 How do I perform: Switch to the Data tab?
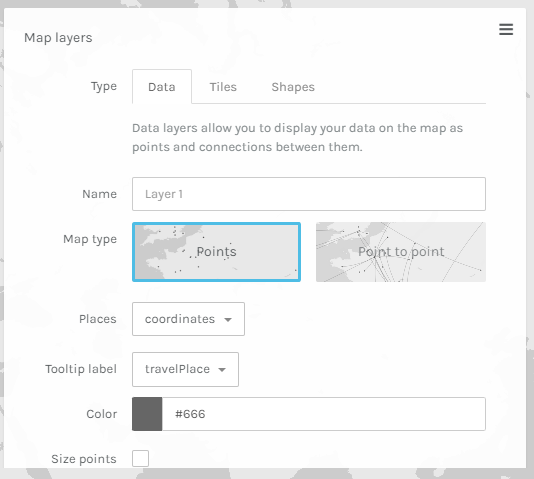(162, 86)
